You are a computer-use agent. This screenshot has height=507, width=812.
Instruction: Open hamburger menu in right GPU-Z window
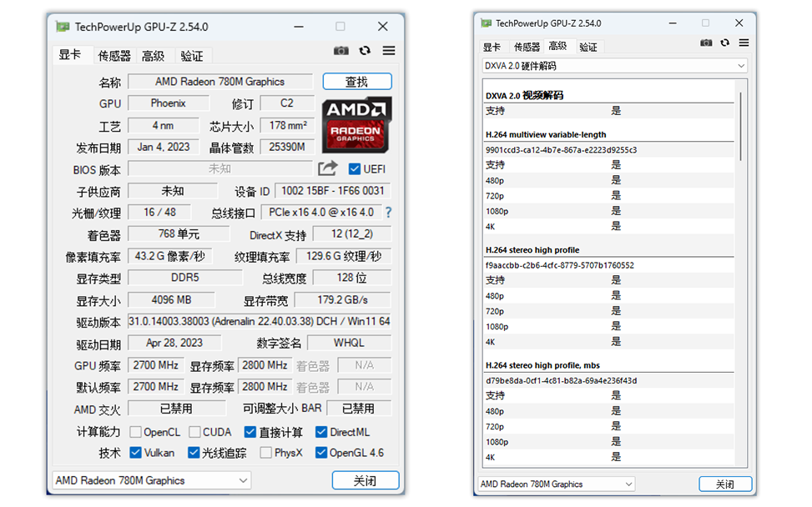point(744,43)
